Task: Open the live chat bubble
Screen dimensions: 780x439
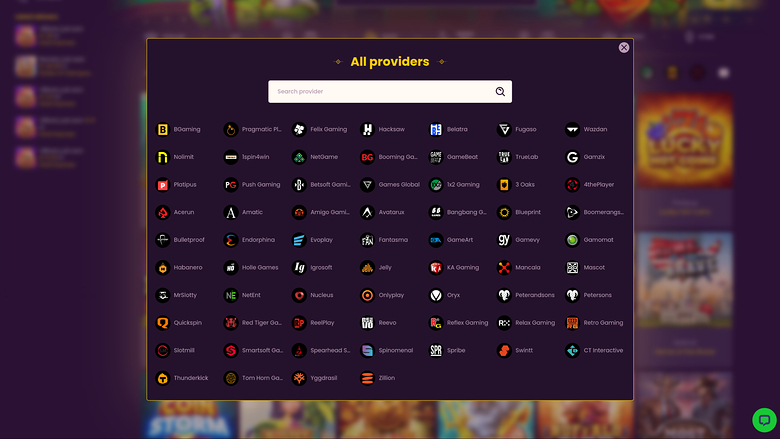Action: point(764,420)
